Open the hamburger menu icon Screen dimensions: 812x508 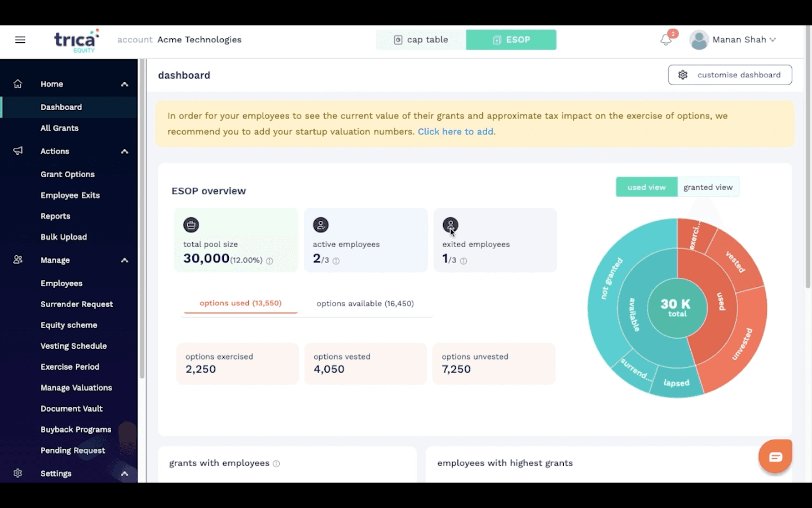pos(20,40)
